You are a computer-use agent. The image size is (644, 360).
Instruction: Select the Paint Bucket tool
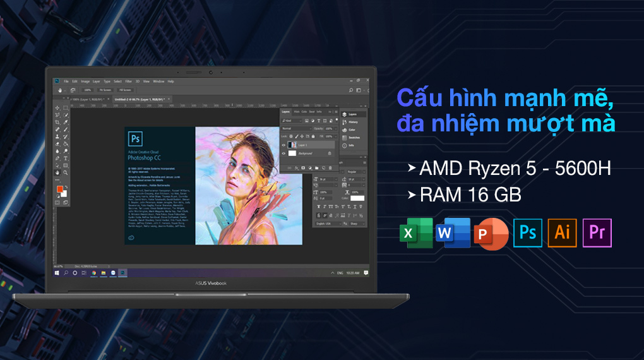[x=65, y=144]
